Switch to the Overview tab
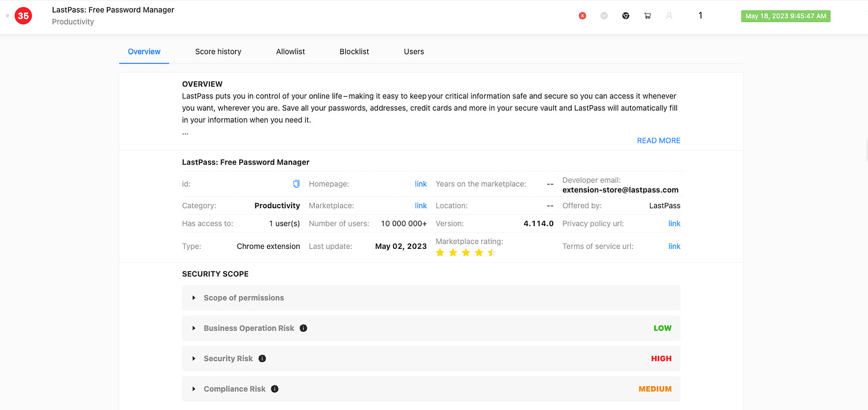Image resolution: width=868 pixels, height=410 pixels. pos(144,52)
